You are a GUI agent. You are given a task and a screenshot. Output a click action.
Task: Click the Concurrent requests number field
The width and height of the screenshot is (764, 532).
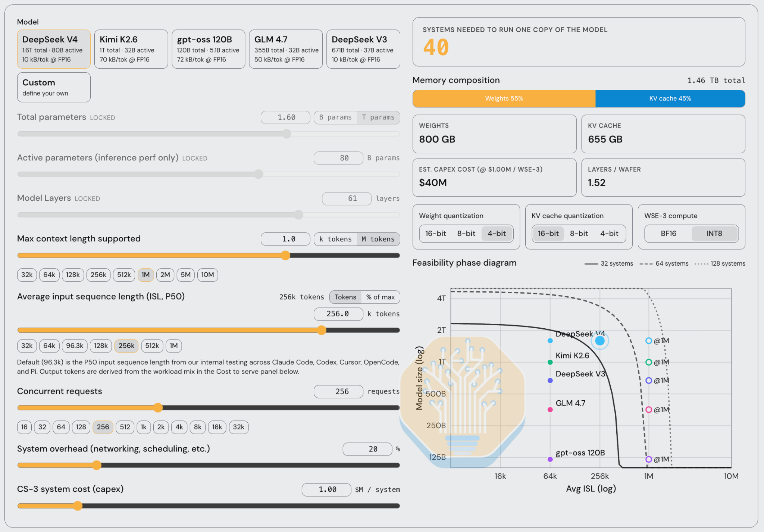[x=338, y=392]
